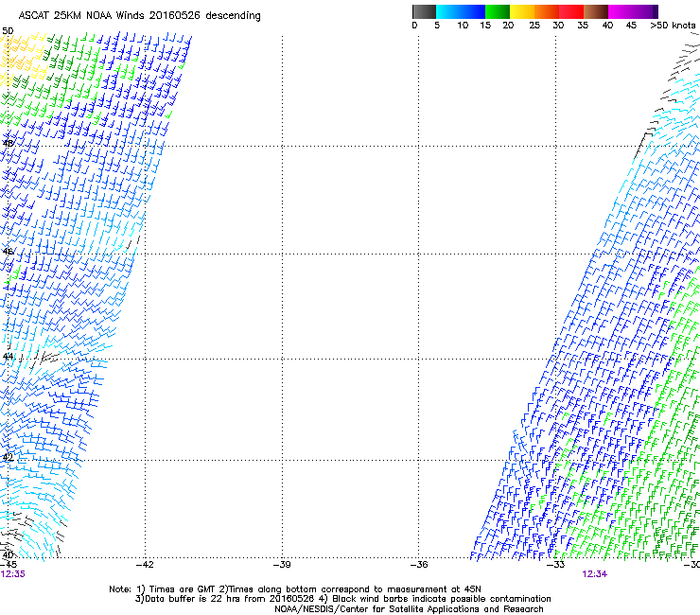Click the latitude label '50'

[x=8, y=31]
